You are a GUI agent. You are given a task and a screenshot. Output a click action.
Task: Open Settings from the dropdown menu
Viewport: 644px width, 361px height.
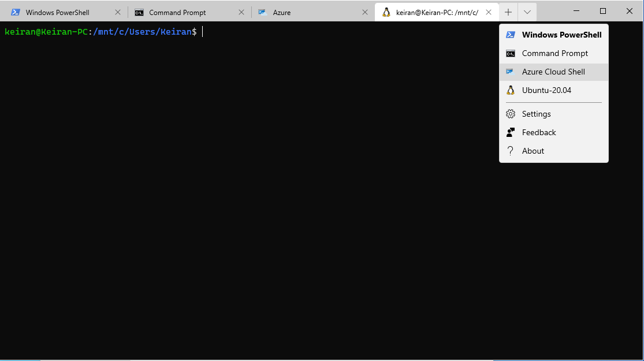click(x=554, y=114)
